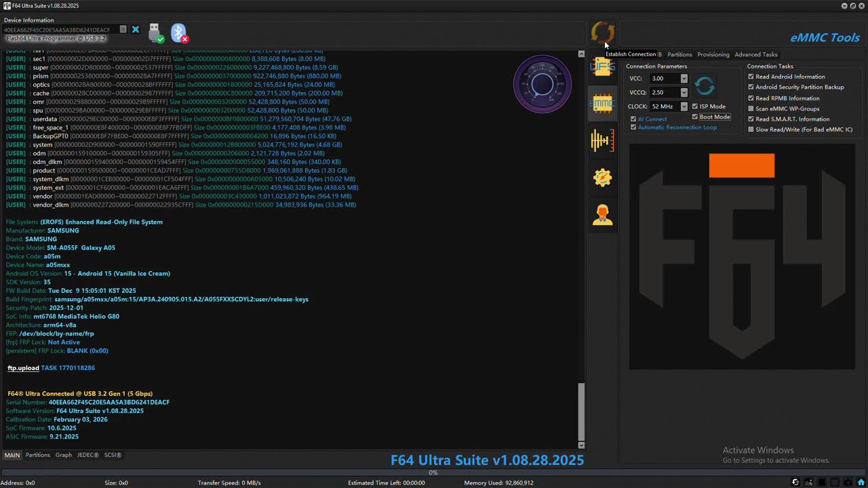The image size is (868, 488).
Task: Click the Calibration Date February 03, 2026 line
Action: tap(56, 420)
